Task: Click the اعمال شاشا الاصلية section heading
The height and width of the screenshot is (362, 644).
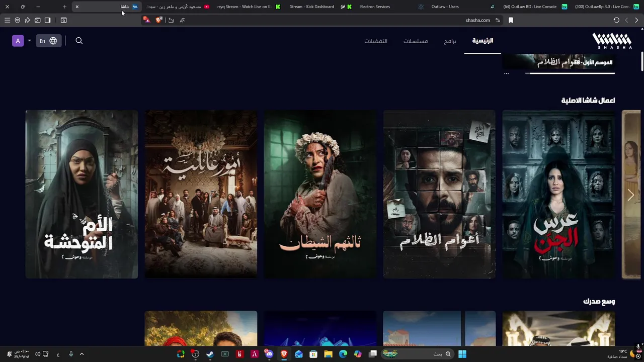Action: pyautogui.click(x=588, y=101)
